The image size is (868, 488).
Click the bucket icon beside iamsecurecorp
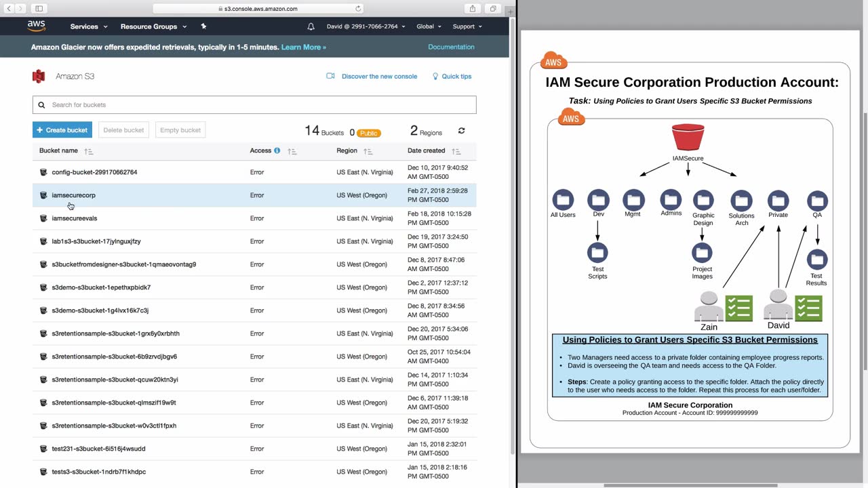[43, 195]
